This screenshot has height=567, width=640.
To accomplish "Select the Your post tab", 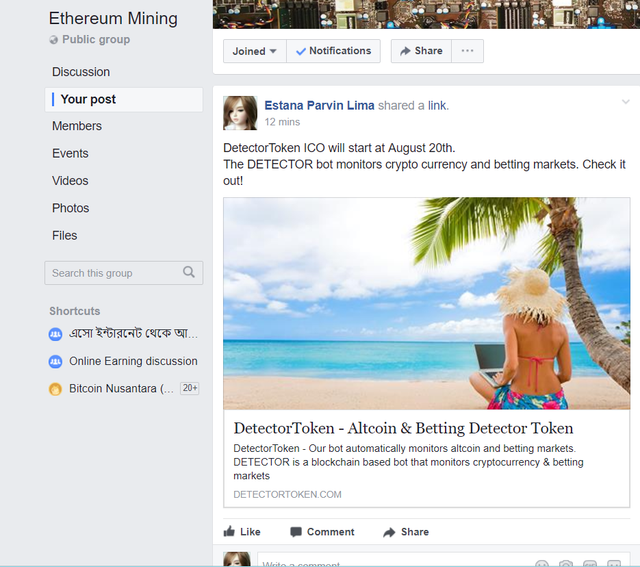I will pos(124,99).
